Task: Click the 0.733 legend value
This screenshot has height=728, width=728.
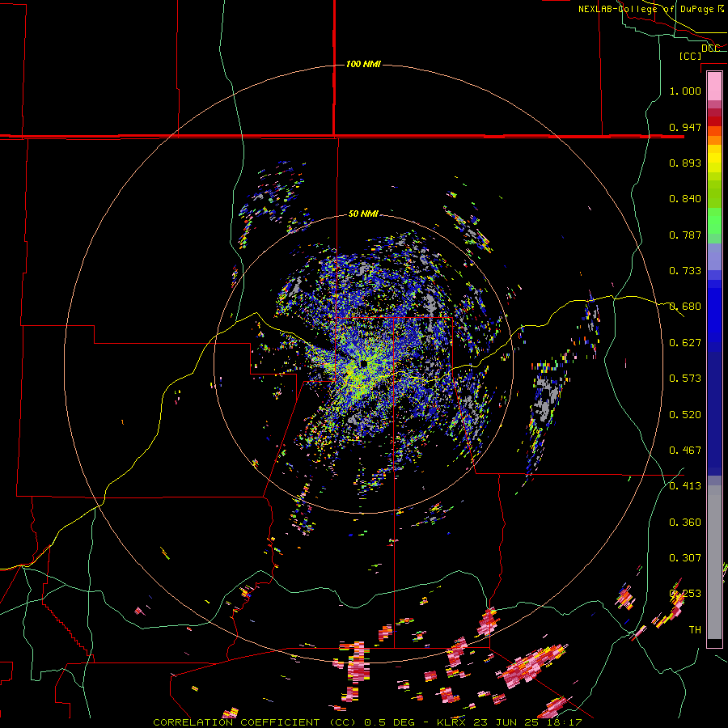Action: (x=685, y=271)
